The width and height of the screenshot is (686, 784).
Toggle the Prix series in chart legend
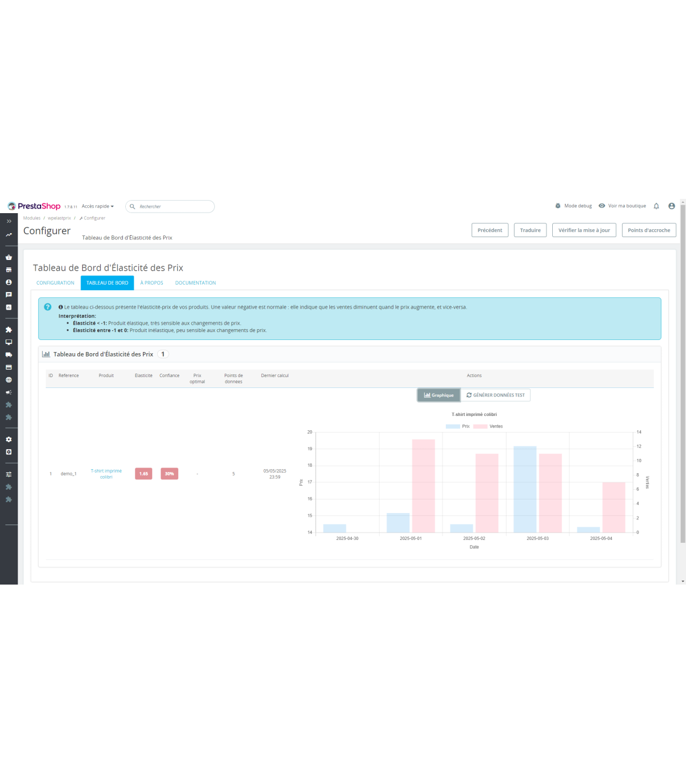[x=457, y=426]
